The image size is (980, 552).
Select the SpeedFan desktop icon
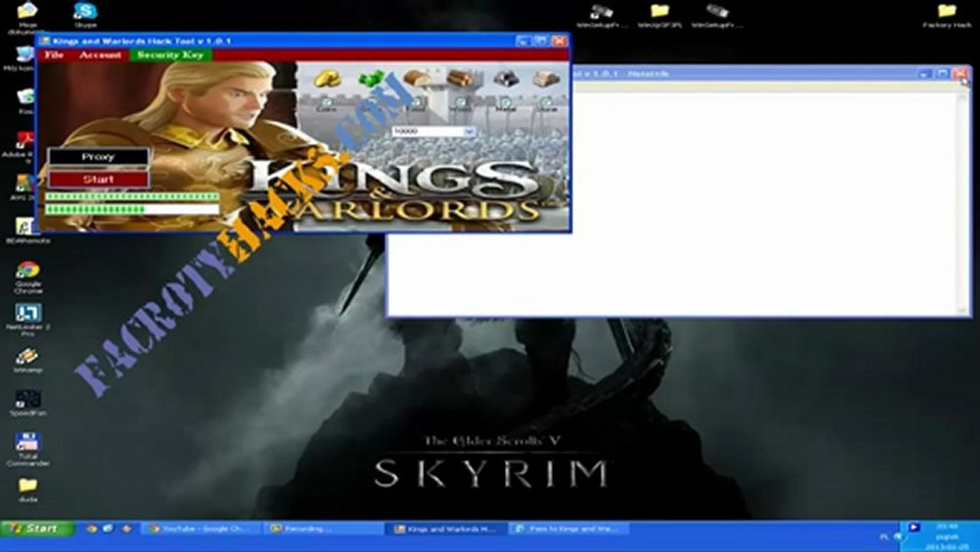coord(28,402)
